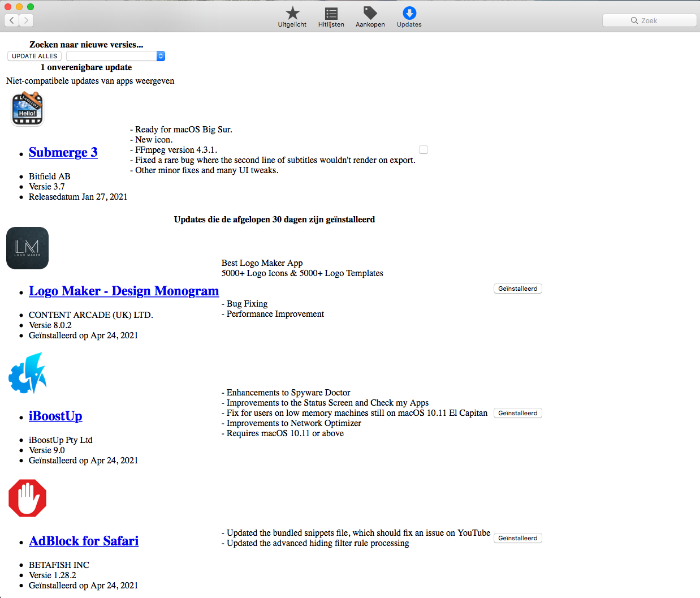Open the Updates download tab
The height and width of the screenshot is (598, 700).
[x=409, y=17]
